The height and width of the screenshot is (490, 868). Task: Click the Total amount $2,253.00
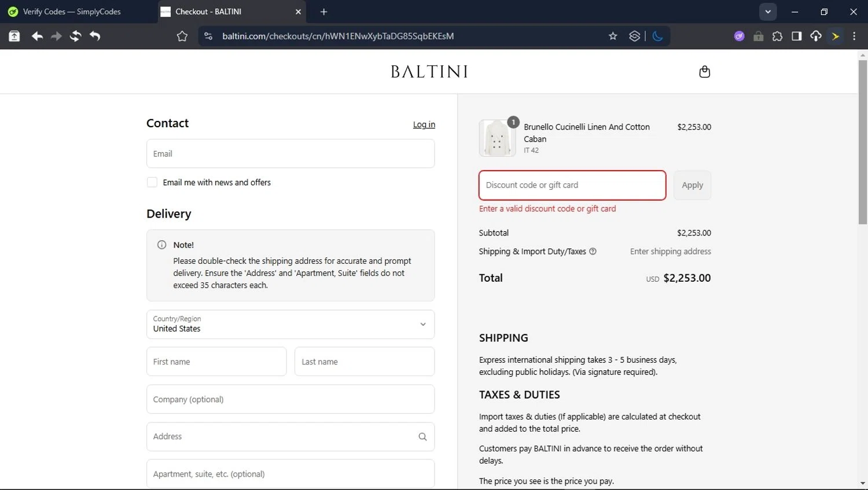tap(687, 278)
